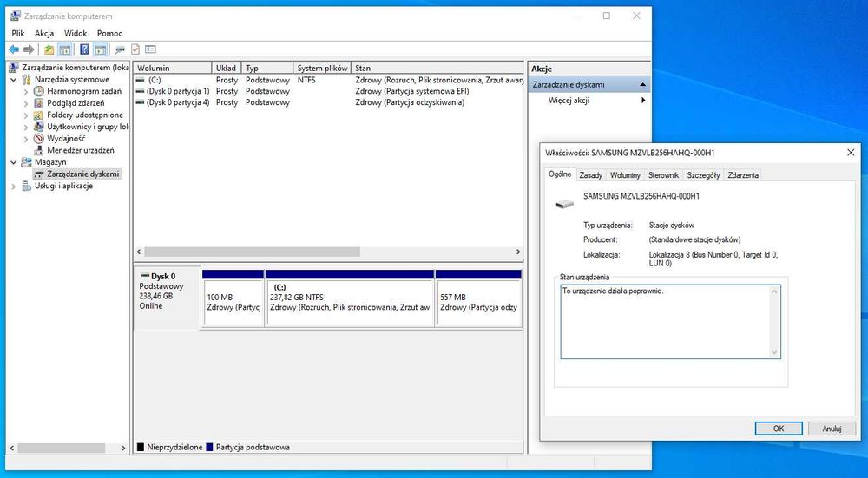This screenshot has height=478, width=868.
Task: Open the Pomoc menu
Action: [109, 33]
